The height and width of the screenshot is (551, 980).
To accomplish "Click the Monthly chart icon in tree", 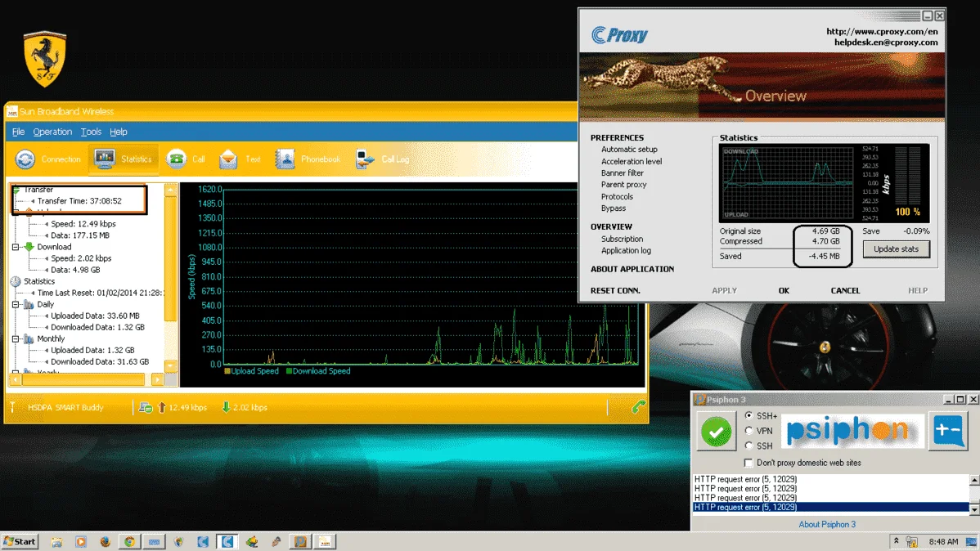I will (29, 338).
